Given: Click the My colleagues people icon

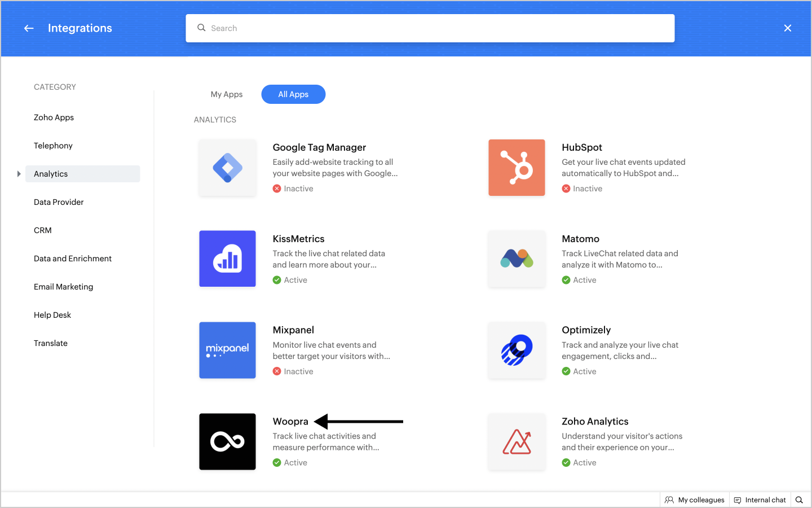Looking at the screenshot, I should pos(669,500).
